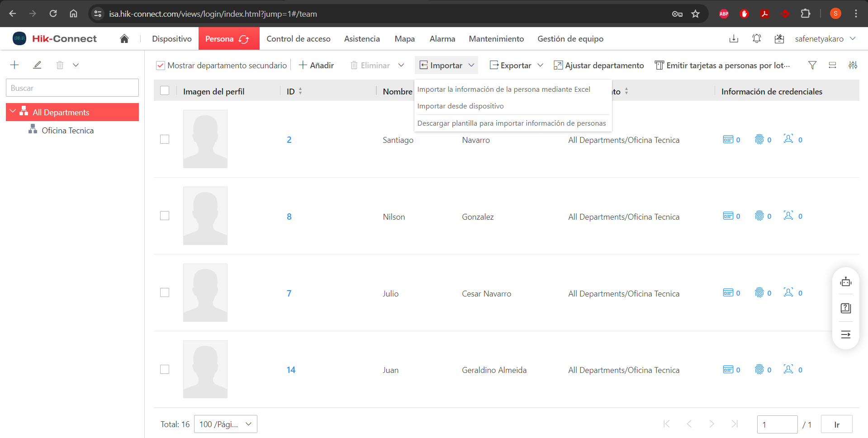The image size is (868, 438).
Task: Click the home icon in navigation bar
Action: [x=124, y=39]
